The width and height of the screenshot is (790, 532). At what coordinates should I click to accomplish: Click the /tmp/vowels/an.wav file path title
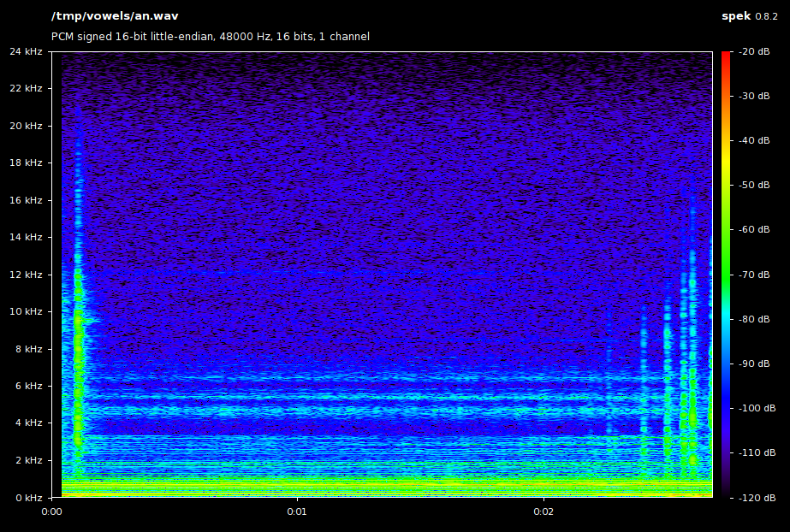point(115,16)
